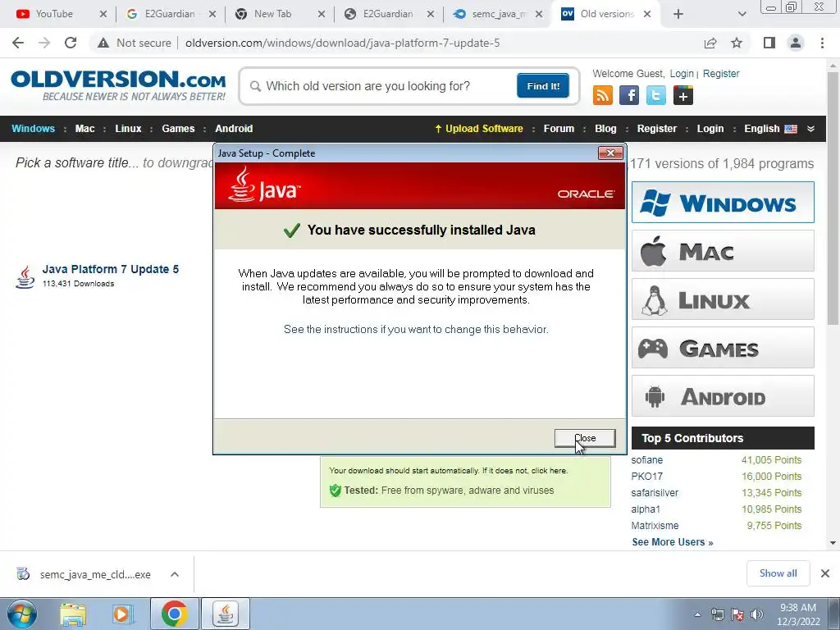Click Show all downloads button
Screen dimensions: 840x630
click(778, 573)
